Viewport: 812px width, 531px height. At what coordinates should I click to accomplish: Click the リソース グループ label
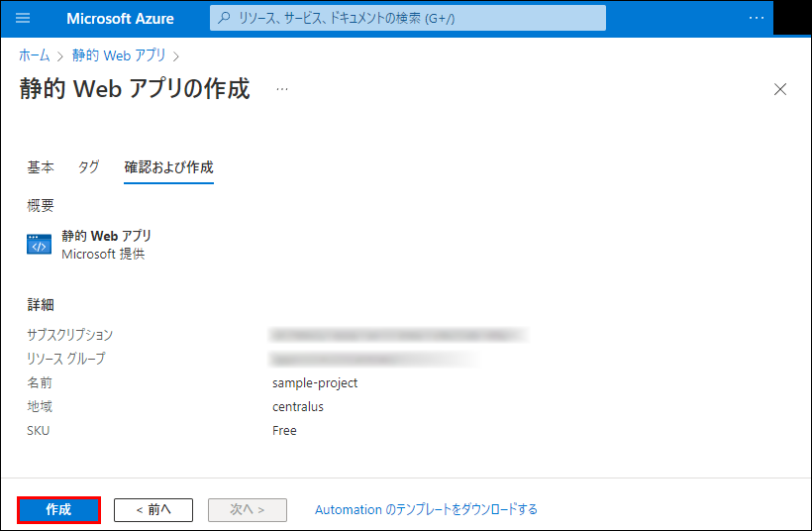coord(66,359)
